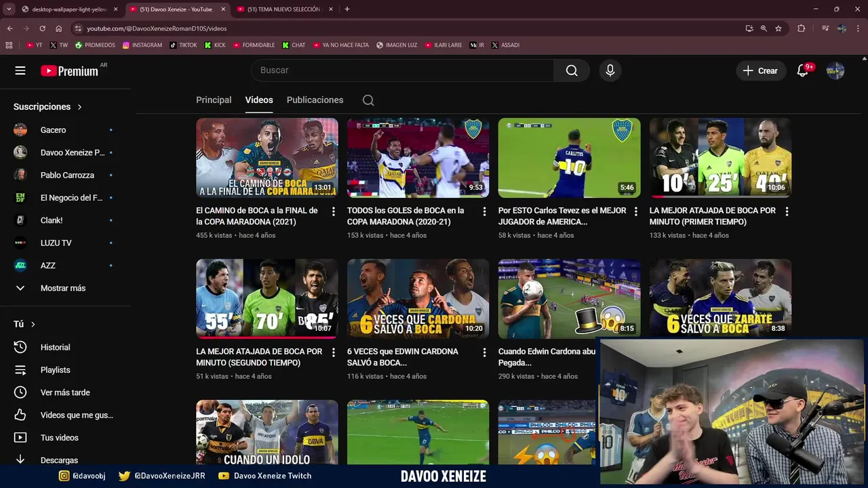Screen dimensions: 868x488
Task: Click the search magnifier button
Action: click(572, 70)
